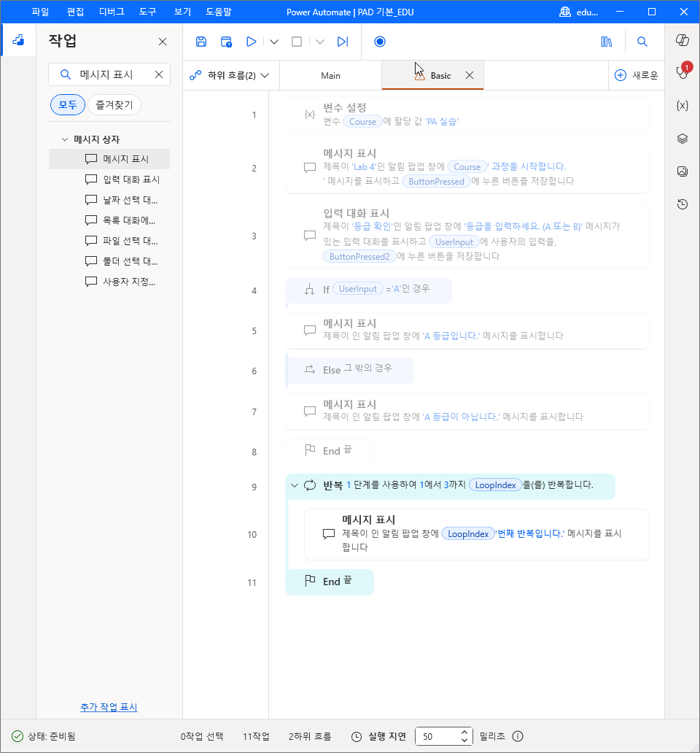700x753 pixels.
Task: Open the Images pane icon
Action: (x=682, y=171)
